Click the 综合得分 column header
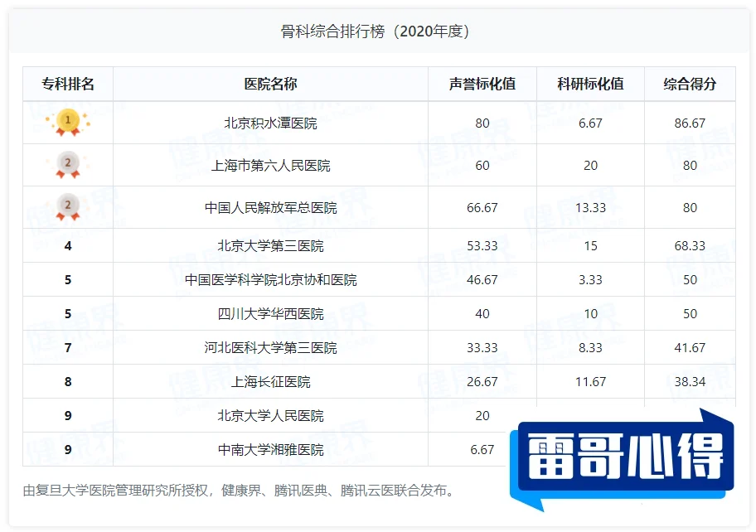756x532 pixels. (x=690, y=84)
